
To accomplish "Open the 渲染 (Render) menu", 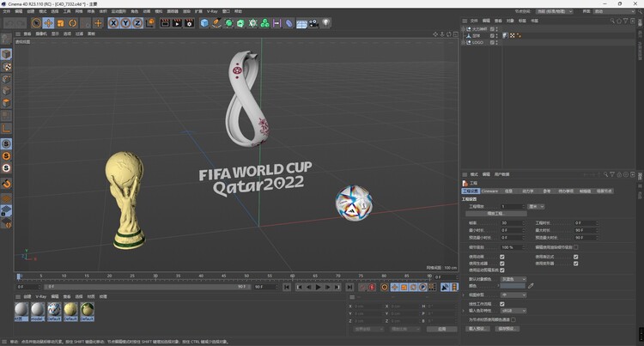I will point(186,11).
